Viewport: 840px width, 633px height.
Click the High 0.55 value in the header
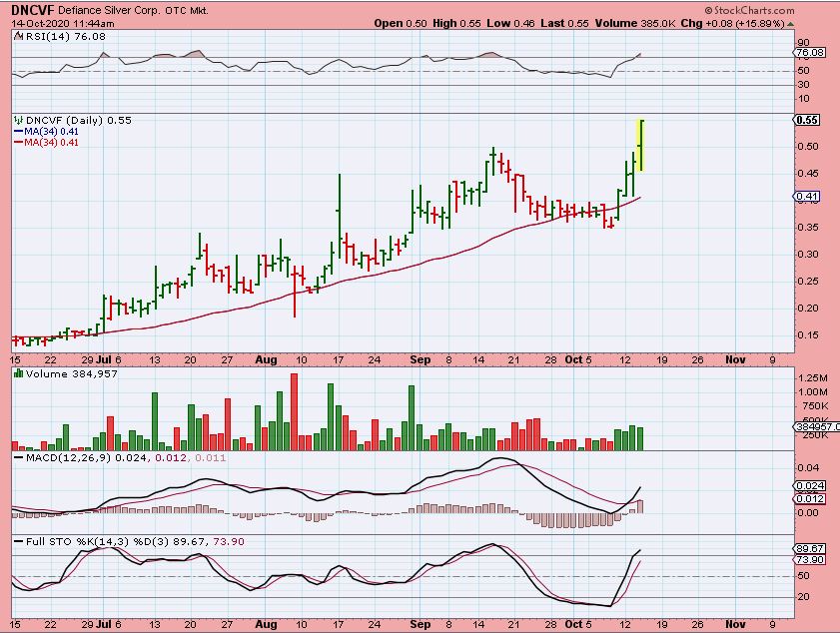457,24
